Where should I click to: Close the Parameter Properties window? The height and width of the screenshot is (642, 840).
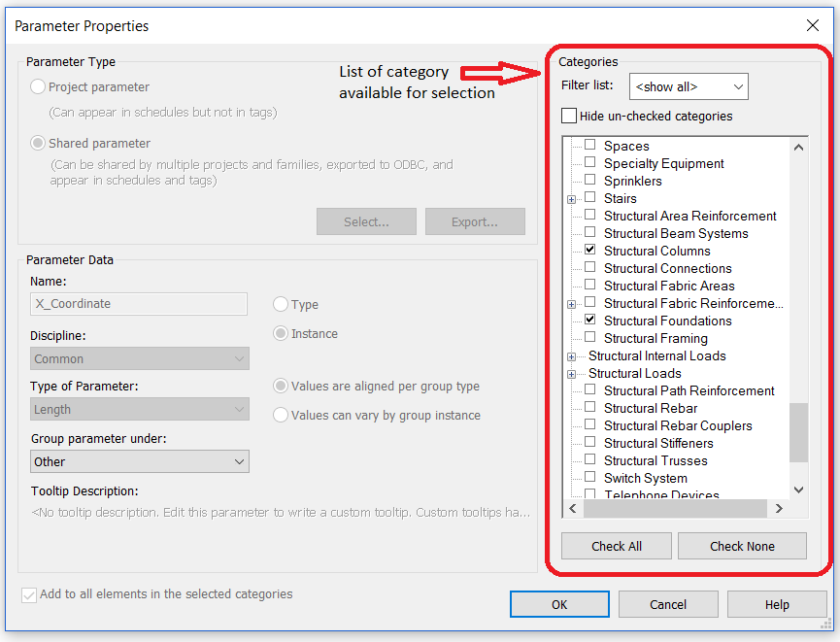coord(813,25)
